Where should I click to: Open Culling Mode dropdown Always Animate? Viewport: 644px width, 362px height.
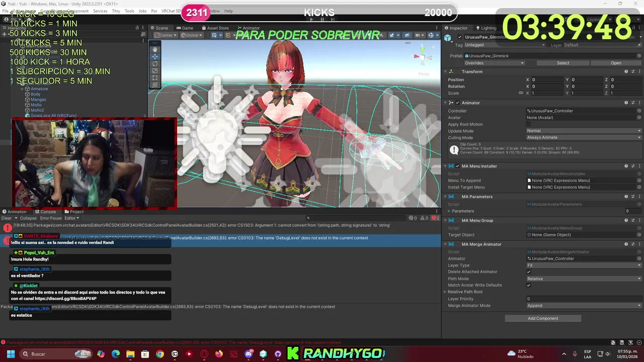584,137
